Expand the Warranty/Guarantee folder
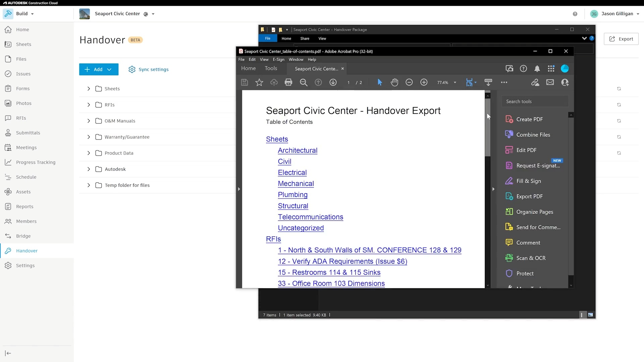Image resolution: width=644 pixels, height=362 pixels. 89,137
